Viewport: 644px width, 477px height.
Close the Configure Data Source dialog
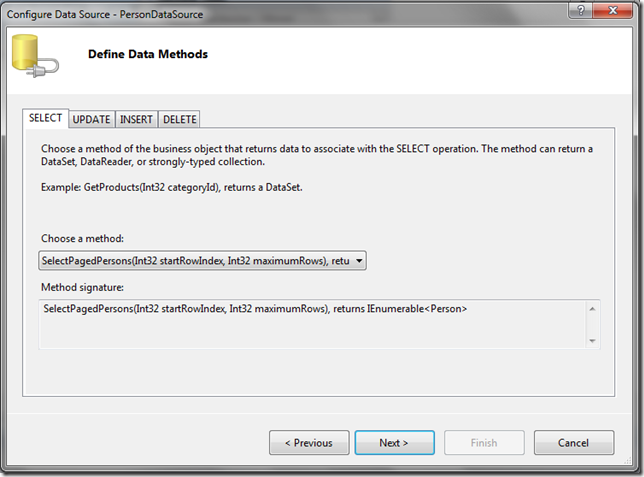(613, 10)
